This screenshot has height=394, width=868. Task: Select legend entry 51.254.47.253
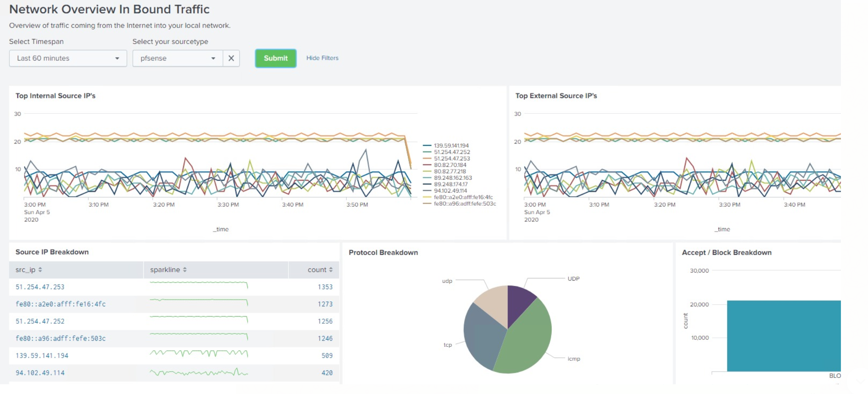tap(446, 158)
